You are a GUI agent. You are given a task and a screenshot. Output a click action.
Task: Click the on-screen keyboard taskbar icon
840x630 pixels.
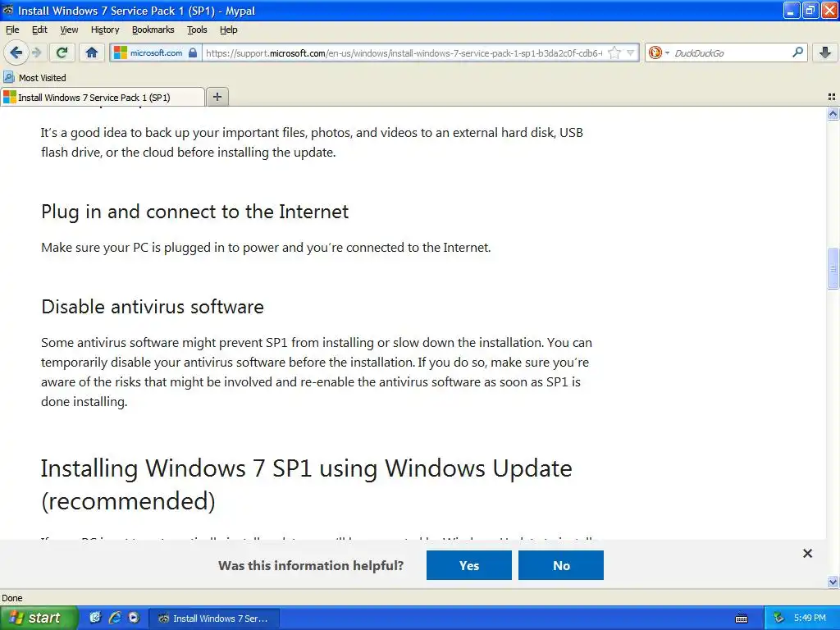coord(742,619)
